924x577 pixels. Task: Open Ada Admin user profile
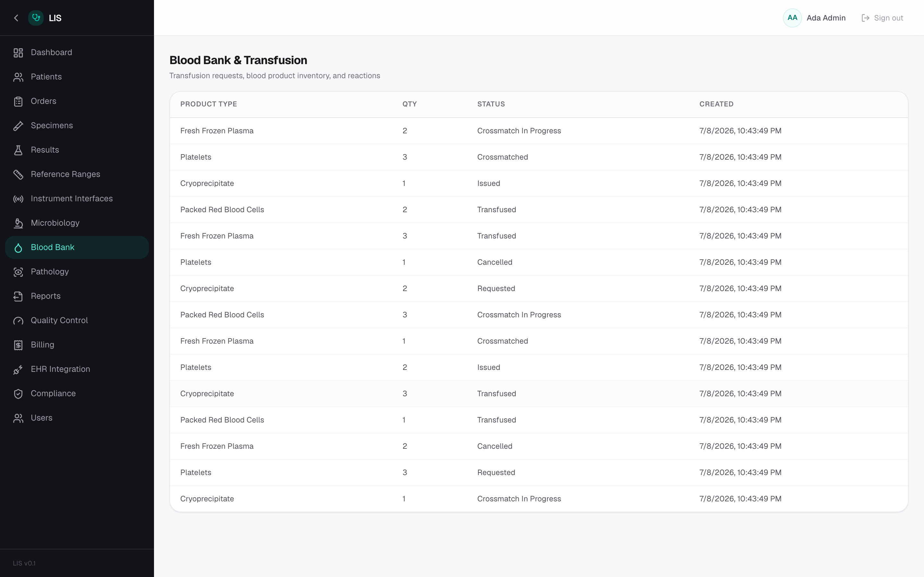(x=826, y=18)
